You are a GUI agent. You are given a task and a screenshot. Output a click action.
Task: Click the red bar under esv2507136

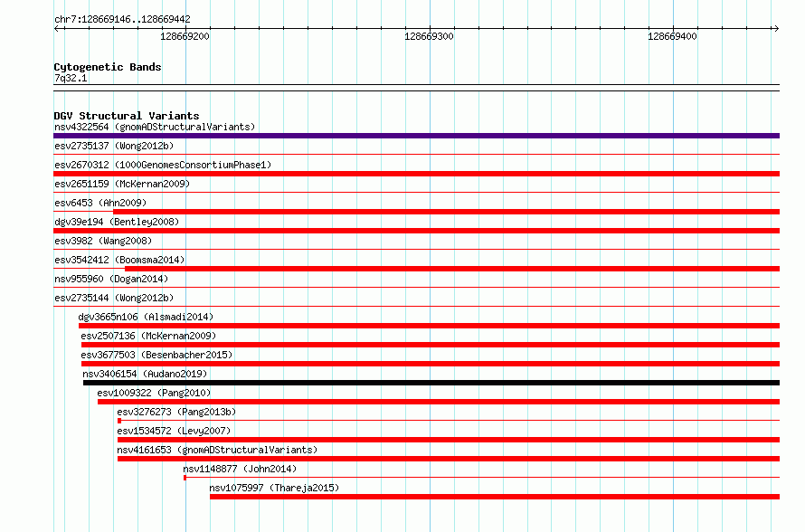[x=431, y=345]
